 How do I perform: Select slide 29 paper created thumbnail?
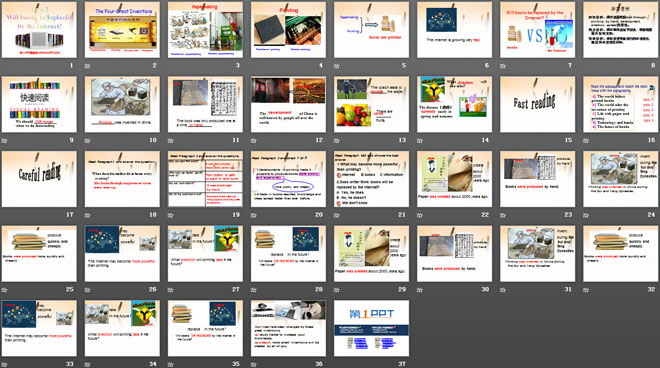point(371,253)
